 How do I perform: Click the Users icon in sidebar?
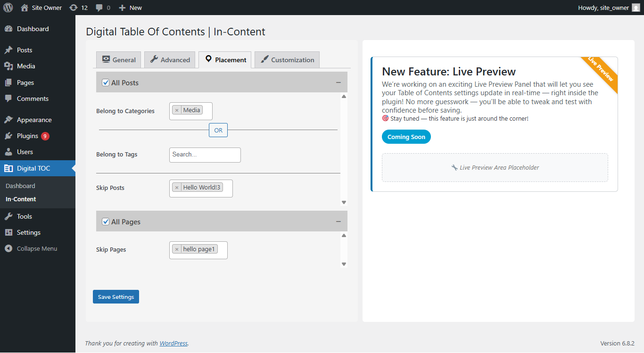[x=8, y=152]
